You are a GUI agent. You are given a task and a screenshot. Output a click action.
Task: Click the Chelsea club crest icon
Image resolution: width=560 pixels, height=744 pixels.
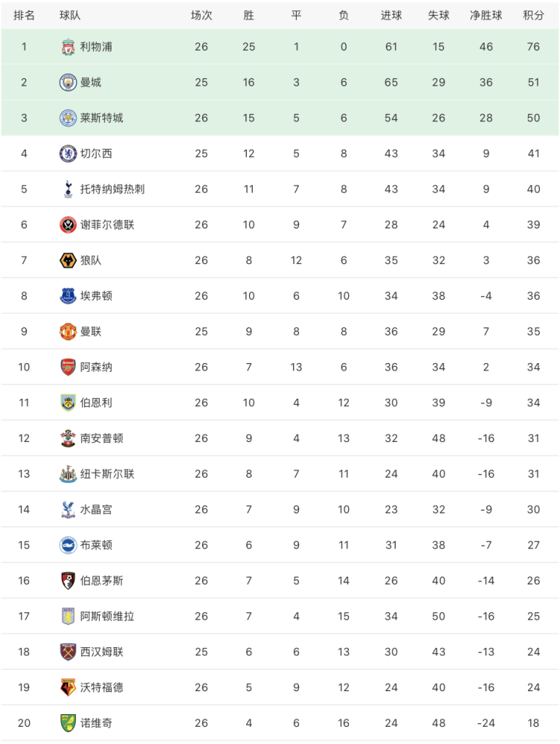[x=68, y=153]
